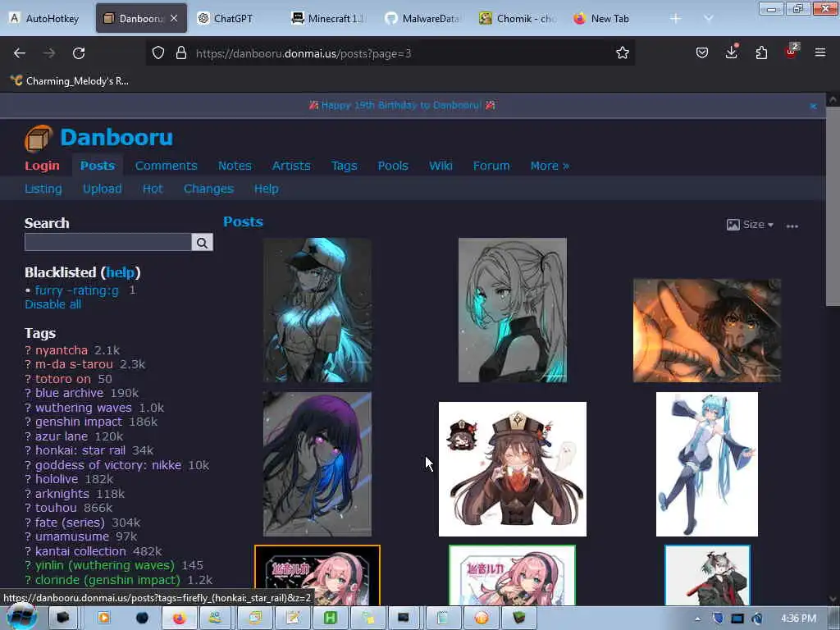The image size is (840, 630).
Task: Dismiss the birthday banner with X
Action: (813, 106)
